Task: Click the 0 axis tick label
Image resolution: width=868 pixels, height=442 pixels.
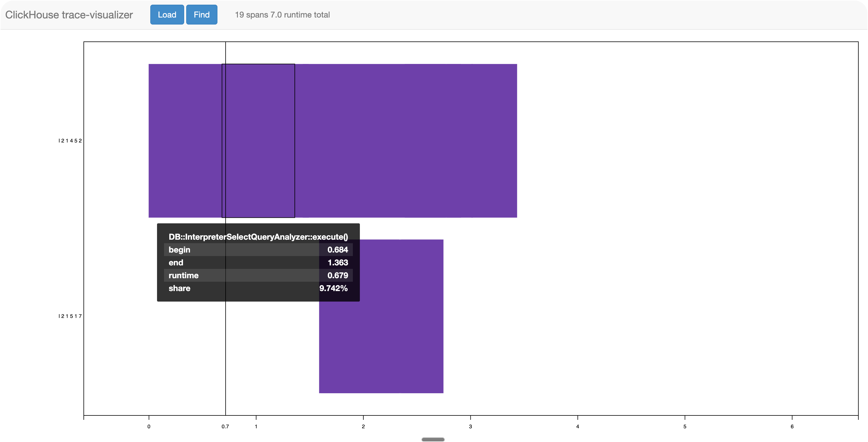Action: pyautogui.click(x=148, y=426)
